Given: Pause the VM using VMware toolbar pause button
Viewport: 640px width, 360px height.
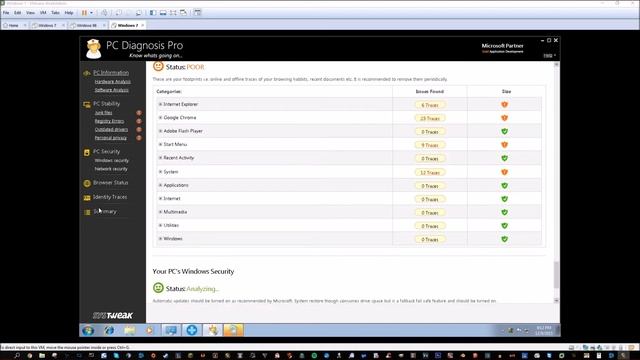Looking at the screenshot, I should (x=84, y=13).
